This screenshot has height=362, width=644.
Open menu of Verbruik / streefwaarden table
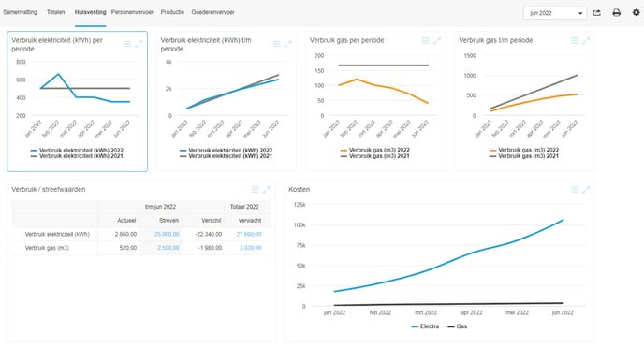[255, 189]
